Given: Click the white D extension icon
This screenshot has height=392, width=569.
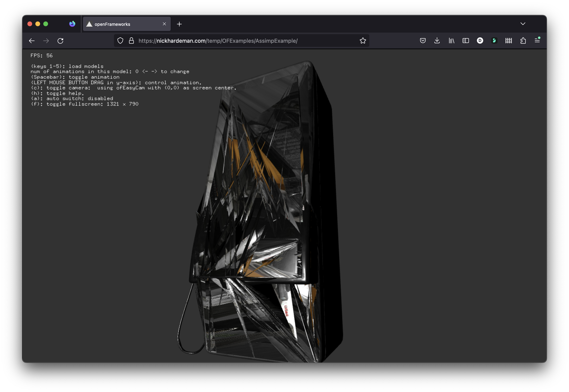Looking at the screenshot, I should [480, 41].
